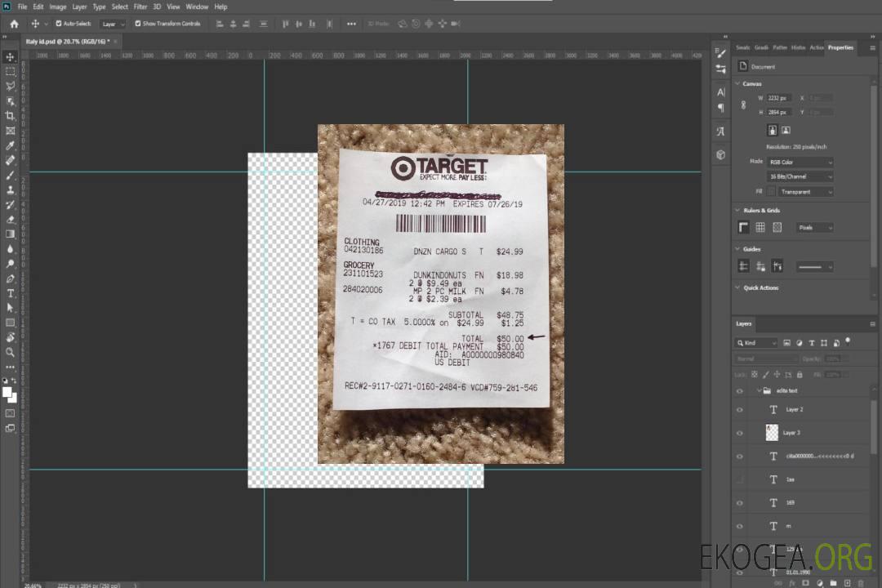Hide the 'edita text' group layer
Screen dimensions: 882x588
(x=740, y=391)
